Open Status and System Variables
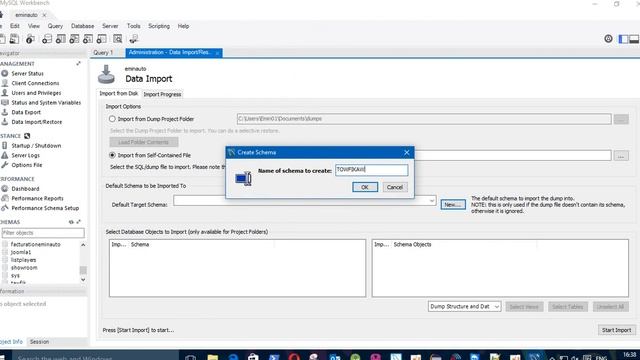 click(46, 102)
